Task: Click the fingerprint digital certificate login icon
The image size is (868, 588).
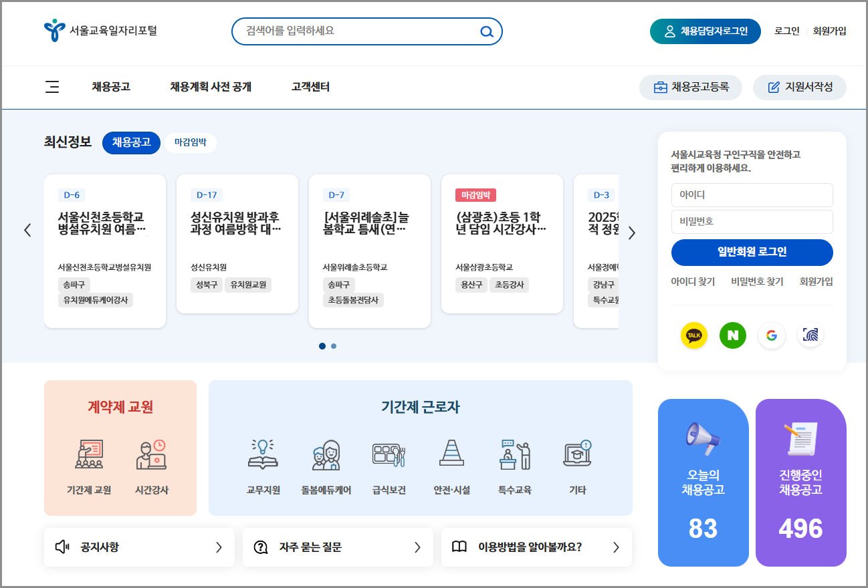Action: pos(810,335)
